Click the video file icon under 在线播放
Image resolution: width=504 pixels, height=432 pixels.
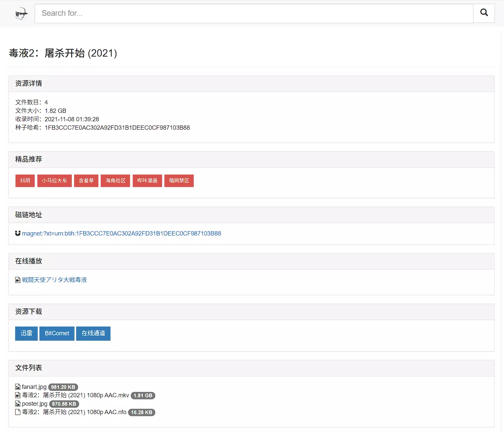[18, 280]
